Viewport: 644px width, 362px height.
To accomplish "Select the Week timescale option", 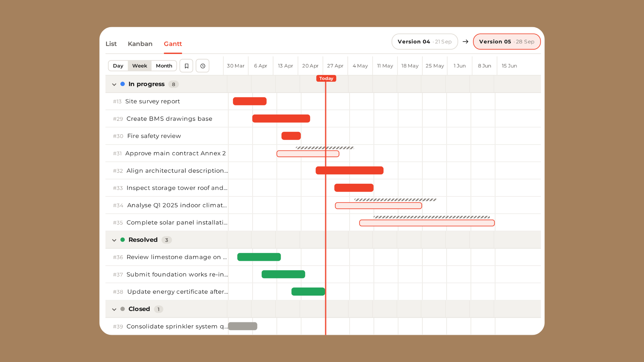I will click(140, 66).
